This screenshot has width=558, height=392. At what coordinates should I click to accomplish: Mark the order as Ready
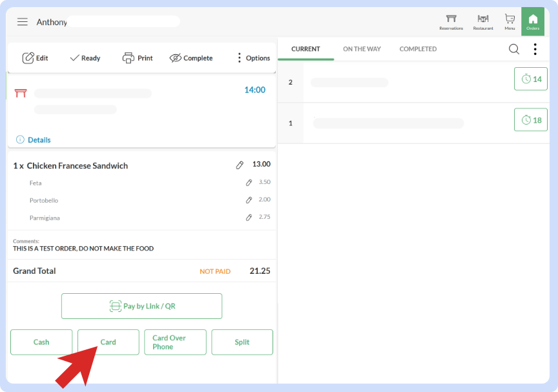[85, 57]
